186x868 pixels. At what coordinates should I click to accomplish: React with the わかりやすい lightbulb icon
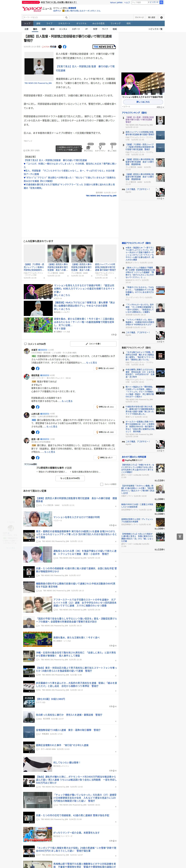coord(100,147)
